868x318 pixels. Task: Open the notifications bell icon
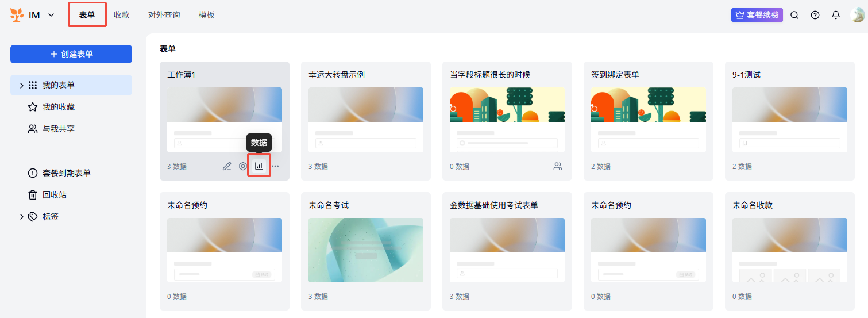[836, 15]
